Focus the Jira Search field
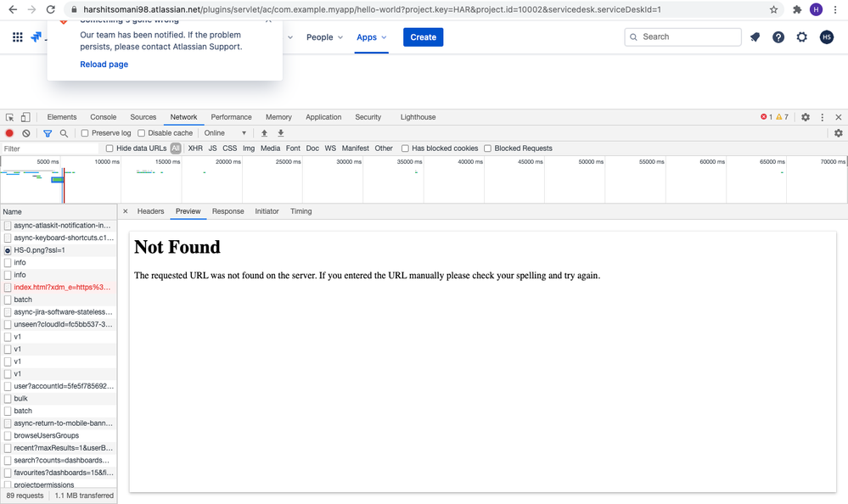This screenshot has width=848, height=504. coord(682,36)
